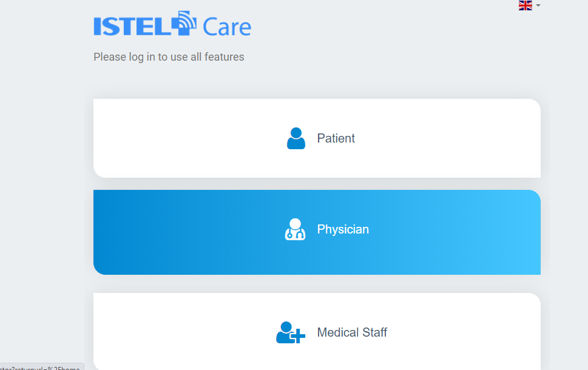Click the ISTEL wireless signal logo icon
The image size is (588, 370).
(x=184, y=23)
